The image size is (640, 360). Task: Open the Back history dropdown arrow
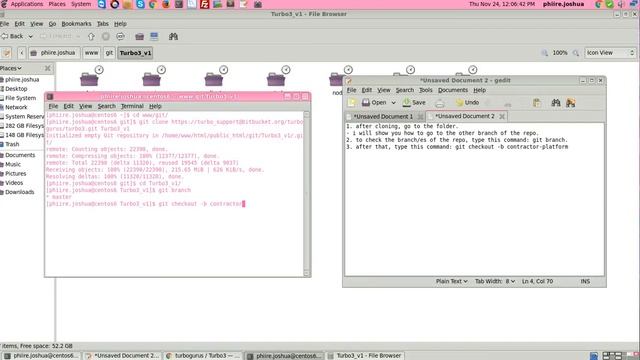click(30, 36)
